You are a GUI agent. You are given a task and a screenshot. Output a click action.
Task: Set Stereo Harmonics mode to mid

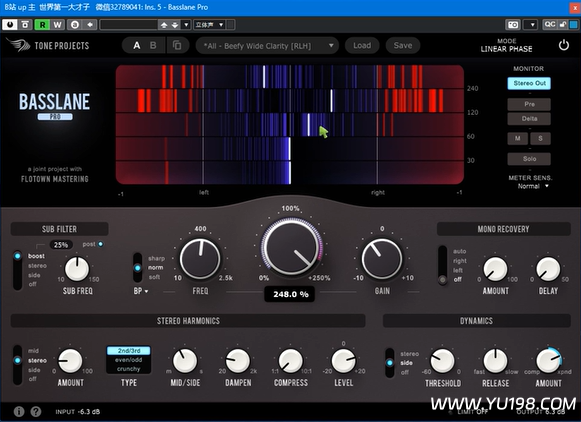(x=33, y=350)
